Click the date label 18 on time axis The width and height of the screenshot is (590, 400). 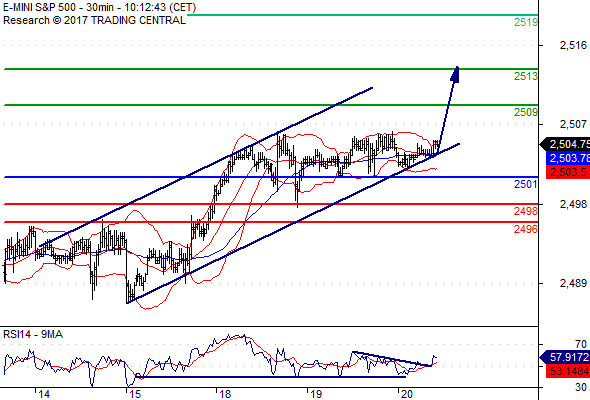225,394
